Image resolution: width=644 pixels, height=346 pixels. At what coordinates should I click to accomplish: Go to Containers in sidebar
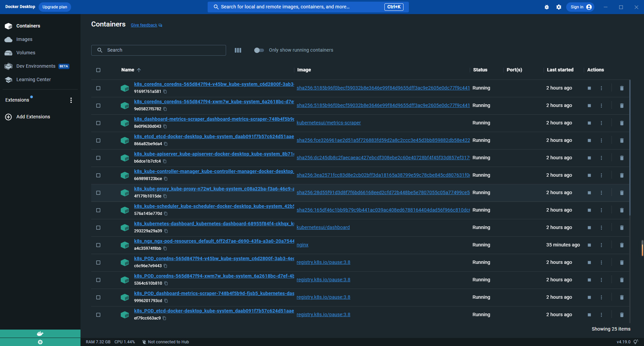click(x=40, y=26)
